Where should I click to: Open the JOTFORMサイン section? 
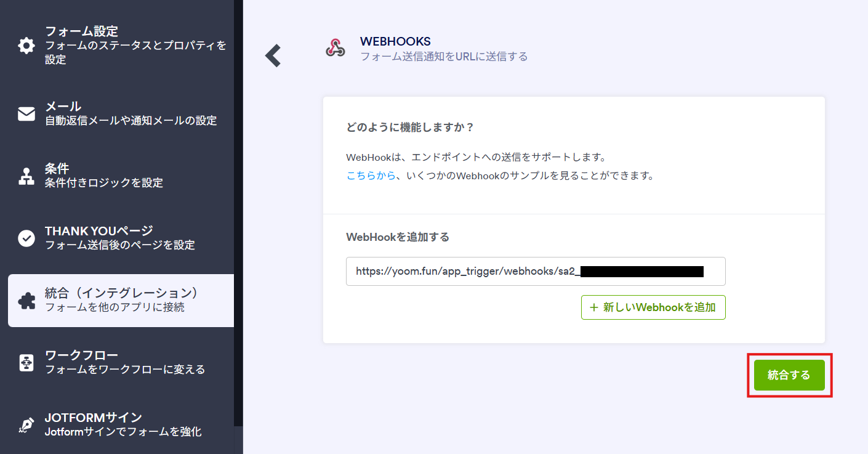pos(121,425)
